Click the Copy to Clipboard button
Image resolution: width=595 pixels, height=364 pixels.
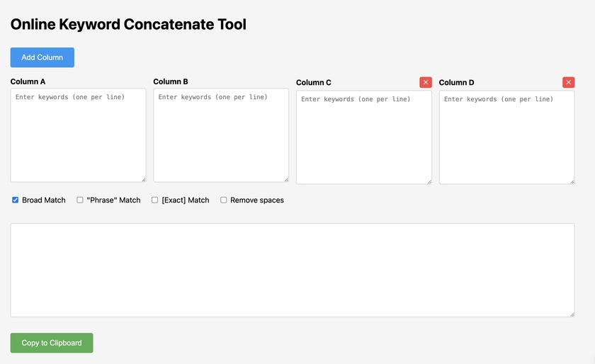coord(52,343)
